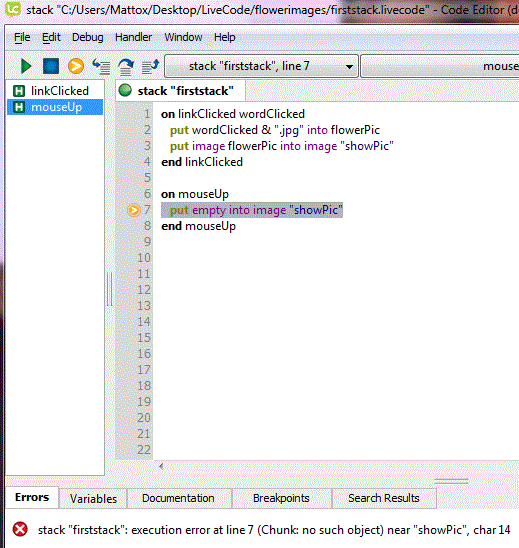The height and width of the screenshot is (548, 519).
Task: Click the orange execution marker on line 7
Action: tap(133, 210)
